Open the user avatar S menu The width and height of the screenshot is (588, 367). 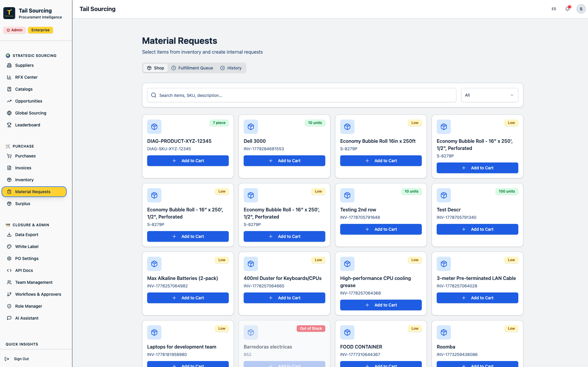(581, 9)
